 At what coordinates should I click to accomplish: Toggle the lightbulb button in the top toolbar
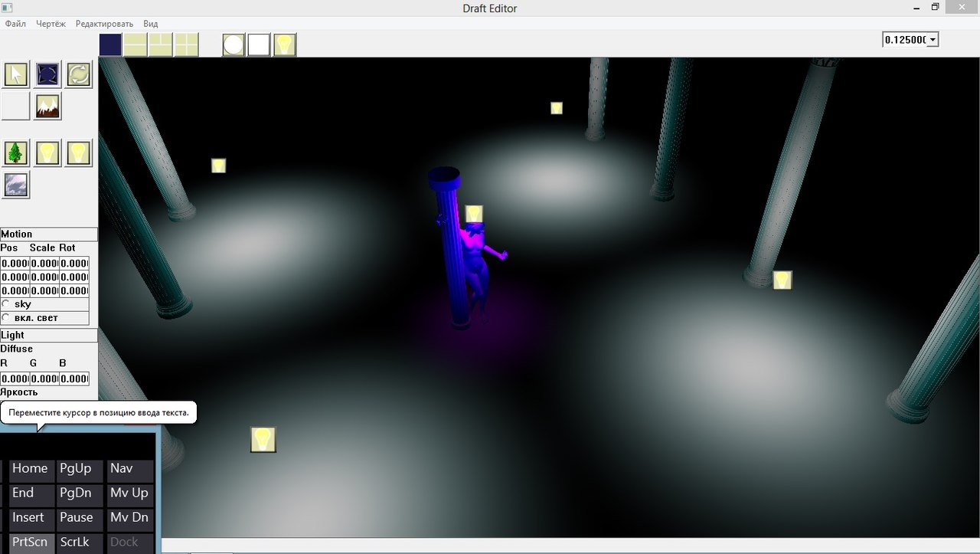click(x=285, y=44)
